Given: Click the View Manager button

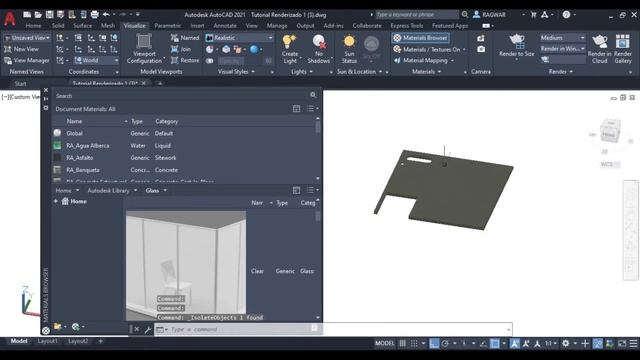Looking at the screenshot, I should point(27,60).
